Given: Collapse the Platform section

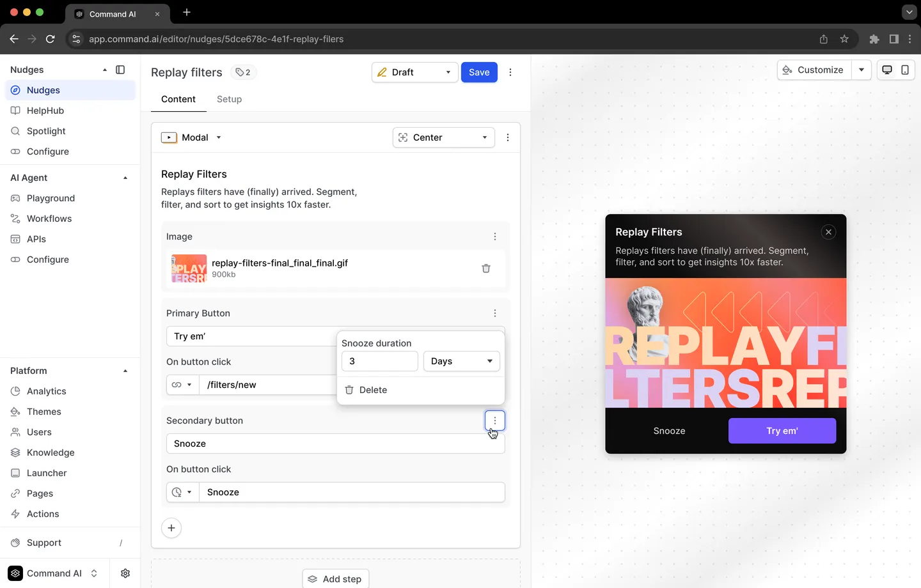Looking at the screenshot, I should [125, 371].
